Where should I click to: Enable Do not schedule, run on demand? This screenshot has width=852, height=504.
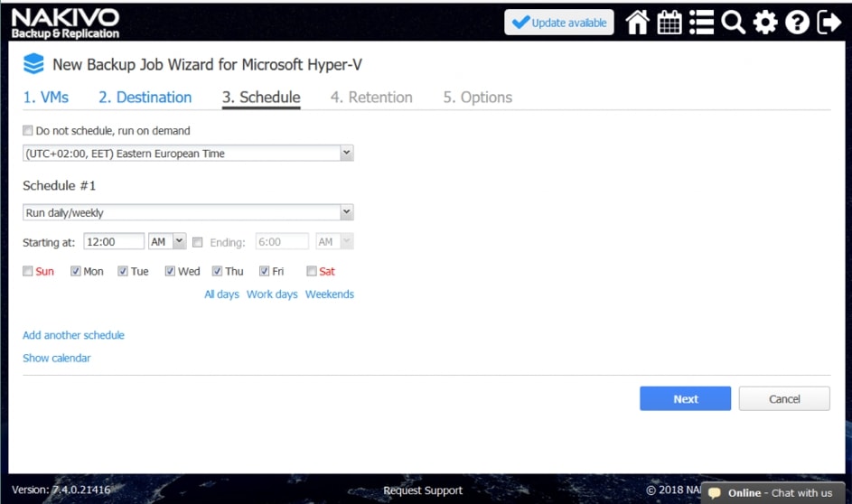(28, 130)
